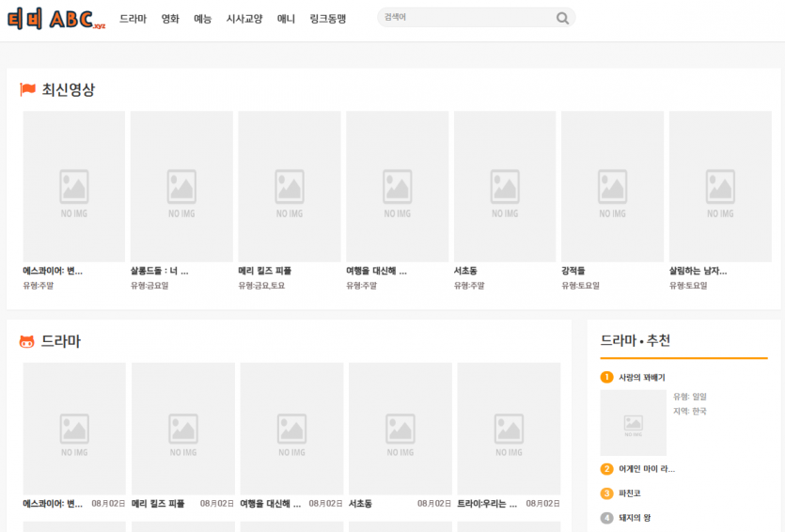This screenshot has width=785, height=532.
Task: Click the orange flag icon beside 최신영상
Action: (28, 90)
